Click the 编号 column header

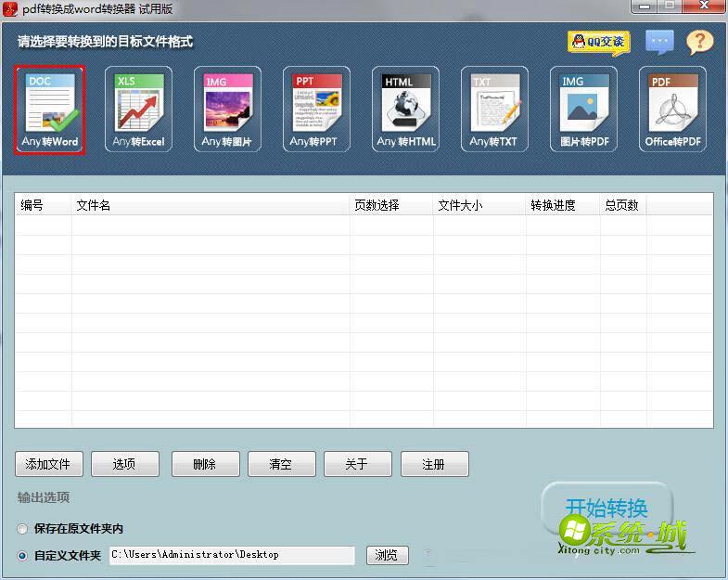44,205
